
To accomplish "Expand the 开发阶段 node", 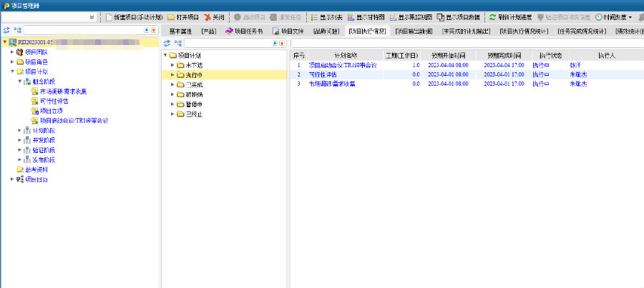I will (19, 140).
